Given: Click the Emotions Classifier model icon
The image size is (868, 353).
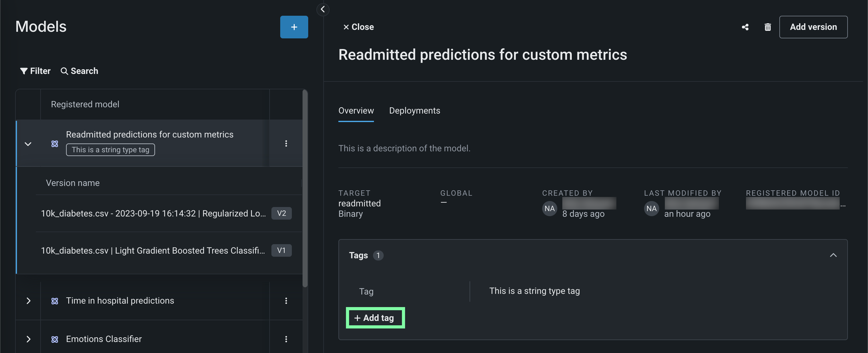Looking at the screenshot, I should 55,339.
